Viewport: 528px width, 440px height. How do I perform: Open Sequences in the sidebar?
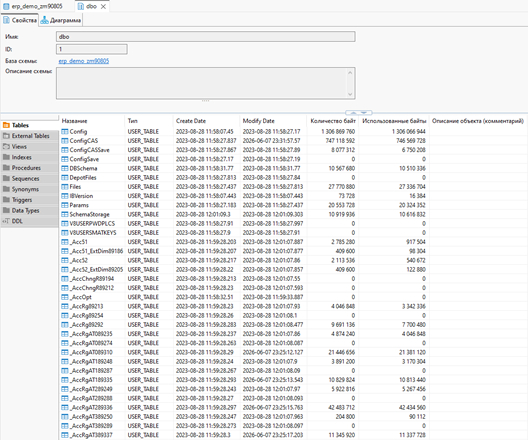(x=29, y=178)
